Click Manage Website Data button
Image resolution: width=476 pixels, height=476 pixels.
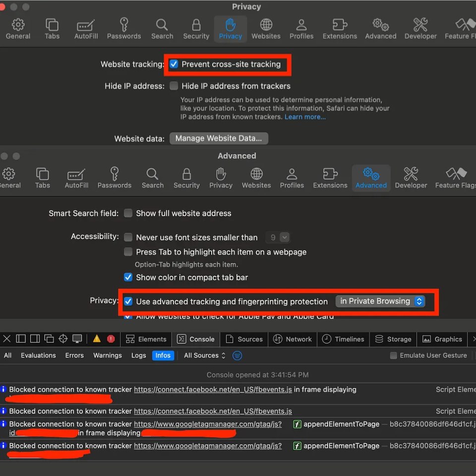(219, 138)
